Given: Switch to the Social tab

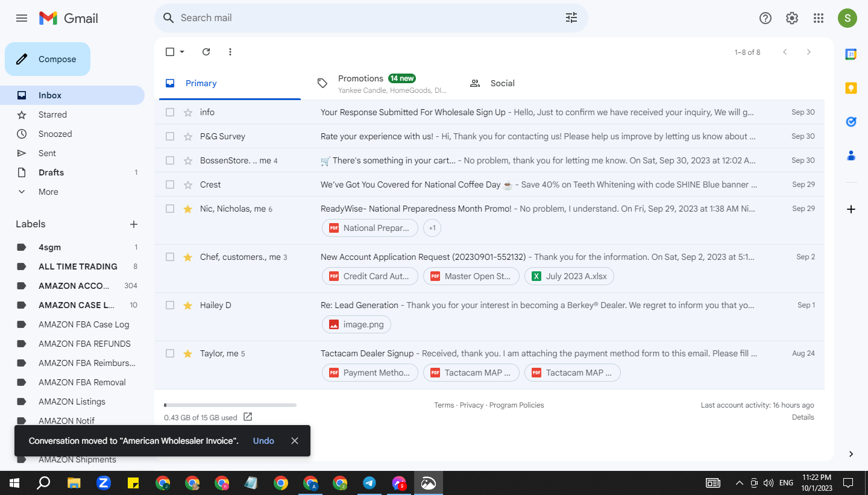Looking at the screenshot, I should point(533,83).
